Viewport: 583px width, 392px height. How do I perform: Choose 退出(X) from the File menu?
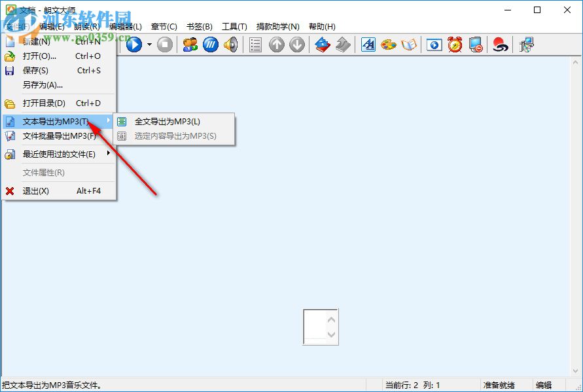tap(59, 191)
